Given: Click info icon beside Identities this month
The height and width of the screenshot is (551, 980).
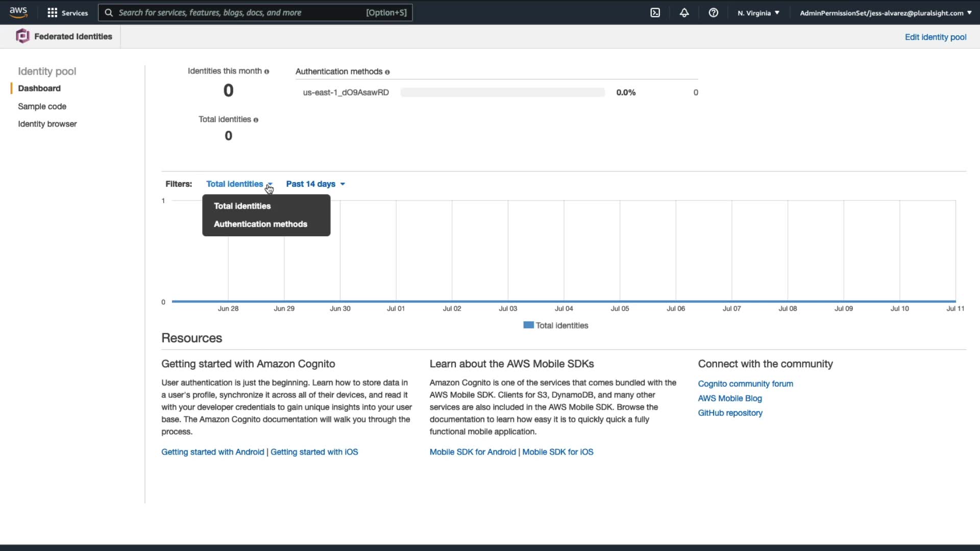Looking at the screenshot, I should [x=266, y=72].
